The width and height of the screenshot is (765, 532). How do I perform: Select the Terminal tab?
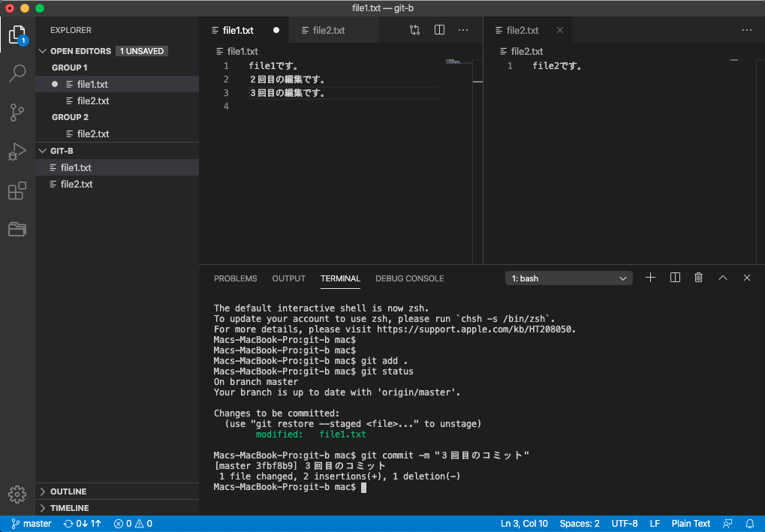340,278
